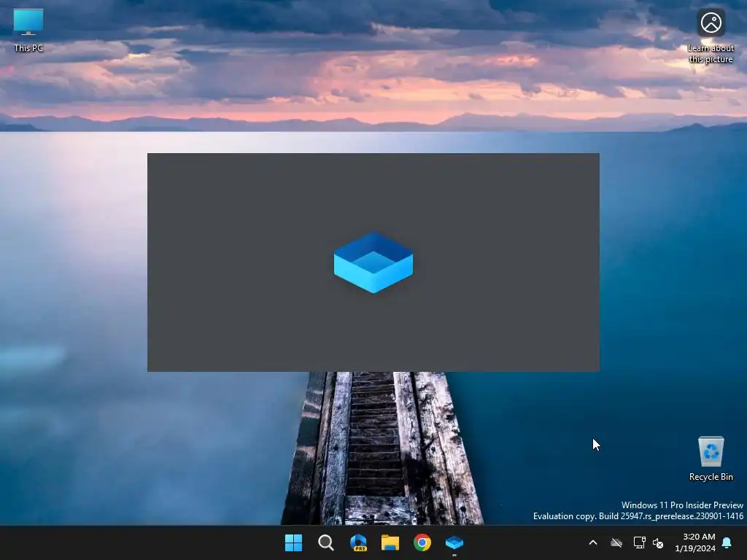
Task: Open notifications bell icon
Action: [727, 542]
